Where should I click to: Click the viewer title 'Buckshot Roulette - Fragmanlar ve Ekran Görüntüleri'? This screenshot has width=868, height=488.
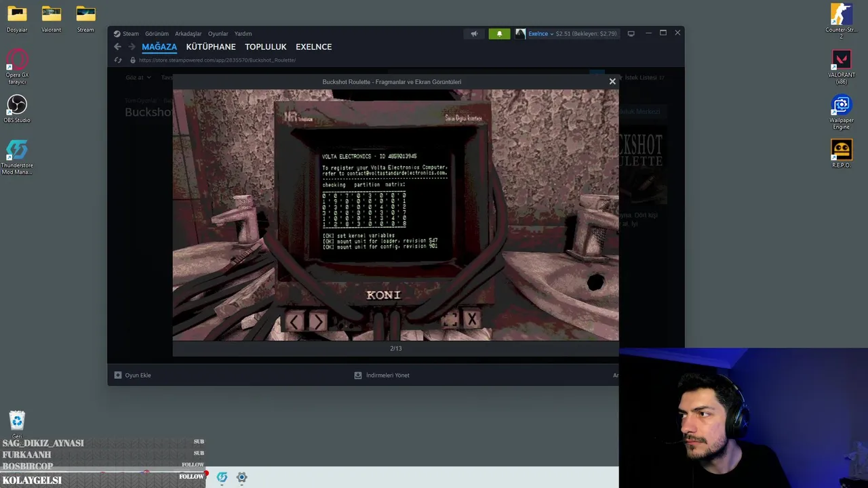[x=392, y=82]
